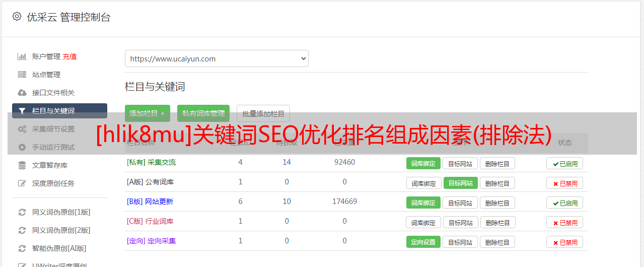644x267 pixels.
Task: Click 目标网站 in the 网站更新 row
Action: coord(460,203)
